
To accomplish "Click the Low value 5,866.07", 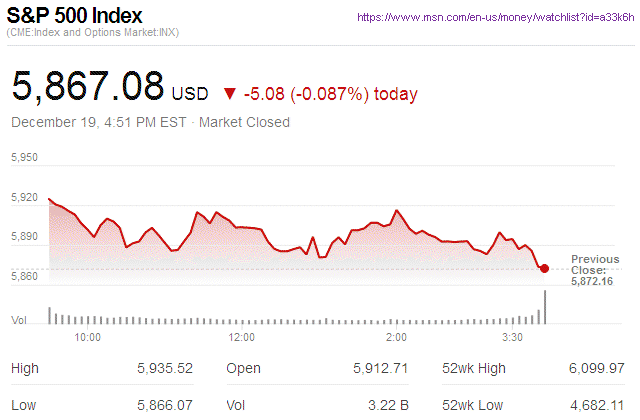I will (165, 404).
